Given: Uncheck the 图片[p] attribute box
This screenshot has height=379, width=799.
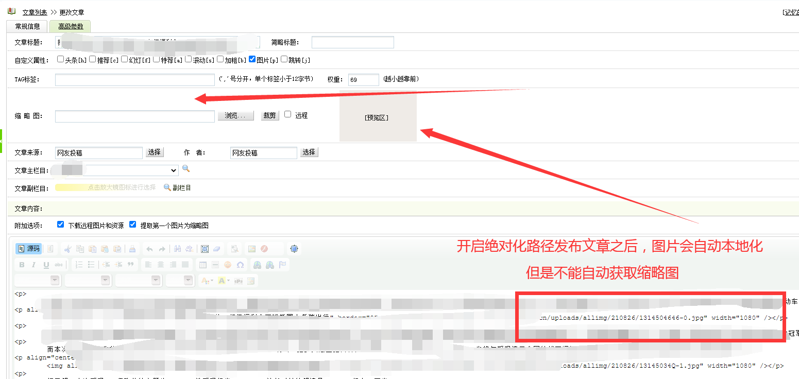Looking at the screenshot, I should pyautogui.click(x=252, y=59).
